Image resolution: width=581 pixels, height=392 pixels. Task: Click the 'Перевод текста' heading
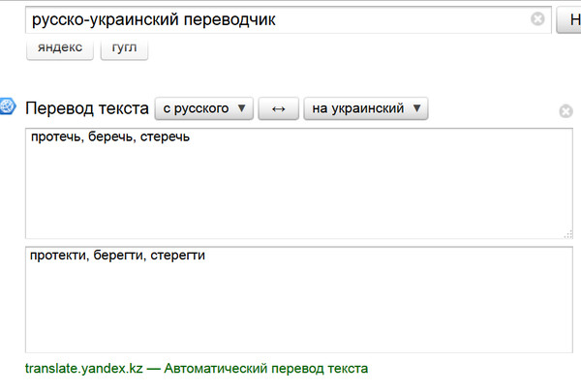[x=87, y=108]
